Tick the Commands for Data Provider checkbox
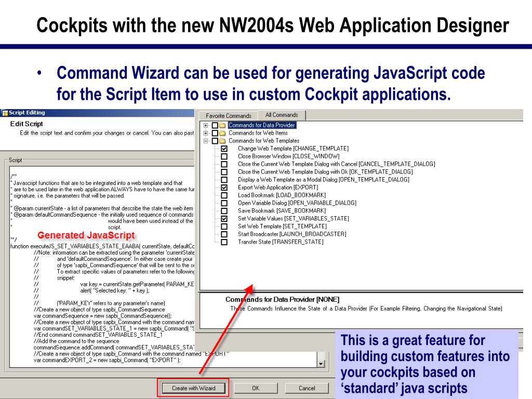Image resolution: width=532 pixels, height=399 pixels. pos(215,125)
